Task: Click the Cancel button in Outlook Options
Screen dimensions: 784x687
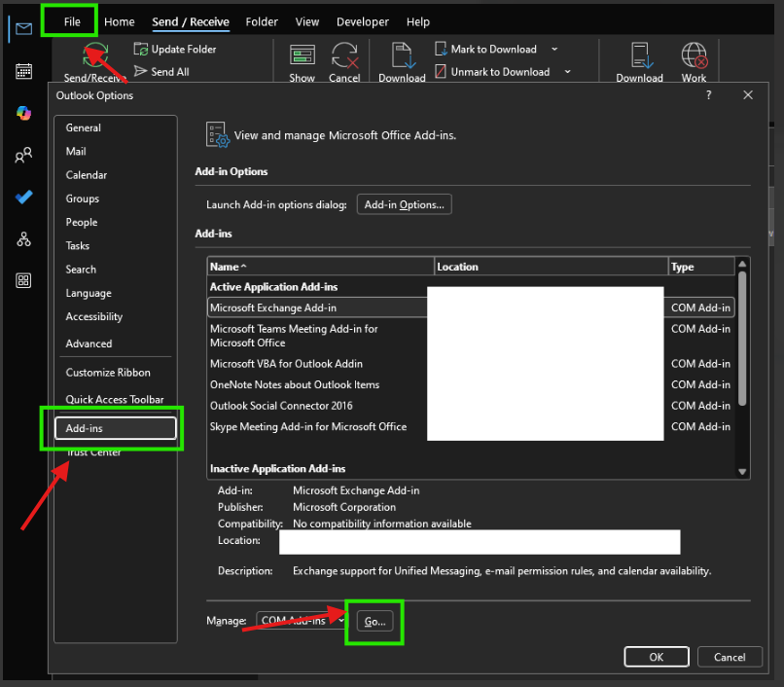Action: tap(730, 657)
